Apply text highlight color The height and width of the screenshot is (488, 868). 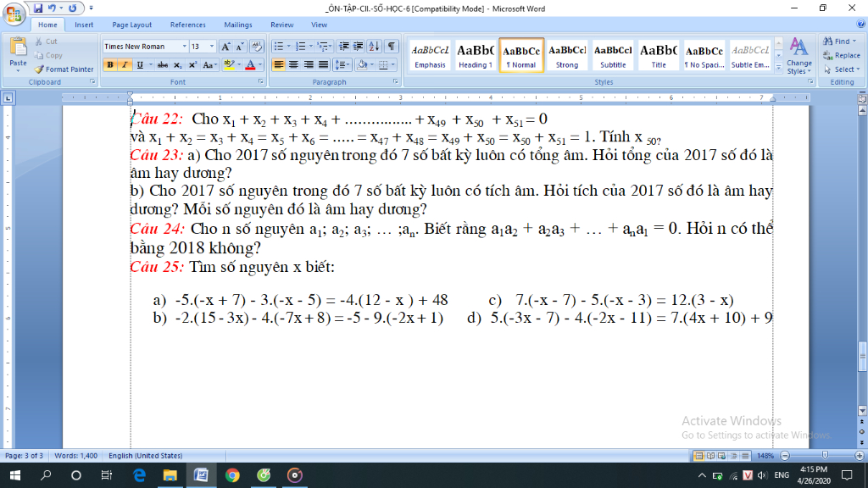[x=229, y=64]
